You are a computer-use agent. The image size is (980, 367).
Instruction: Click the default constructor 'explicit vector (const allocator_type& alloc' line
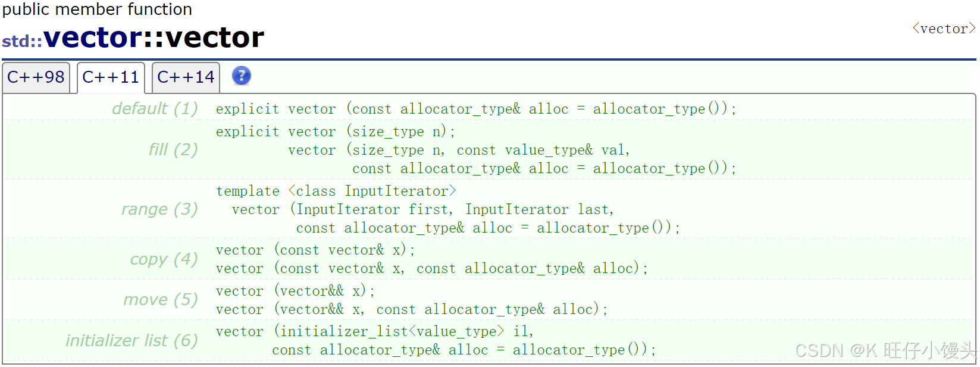coord(476,109)
